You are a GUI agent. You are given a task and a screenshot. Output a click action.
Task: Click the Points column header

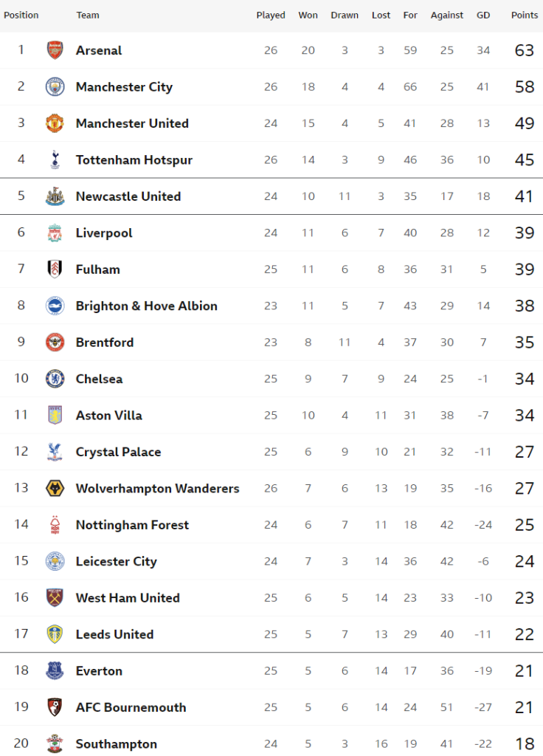click(x=525, y=15)
